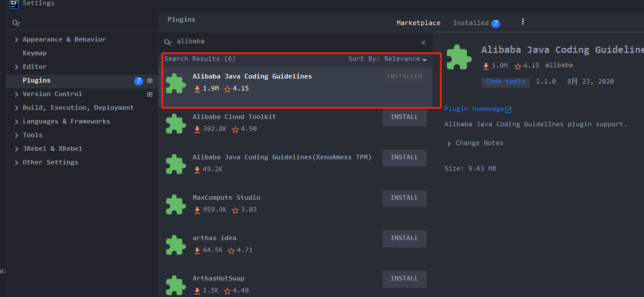Viewport: 644px width, 297px height.
Task: Open the Plugin homepage link
Action: coord(474,109)
